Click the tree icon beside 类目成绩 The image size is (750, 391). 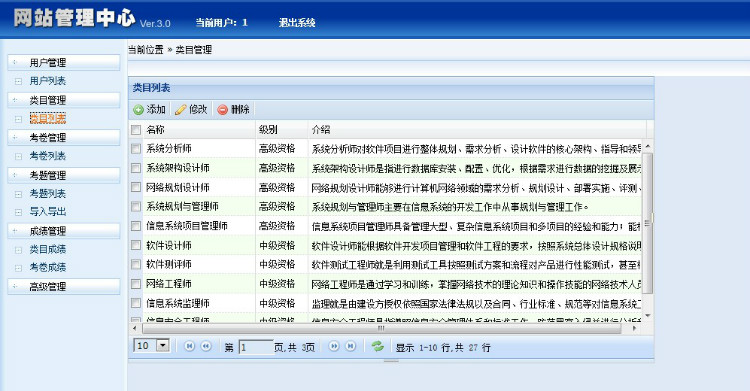18,250
